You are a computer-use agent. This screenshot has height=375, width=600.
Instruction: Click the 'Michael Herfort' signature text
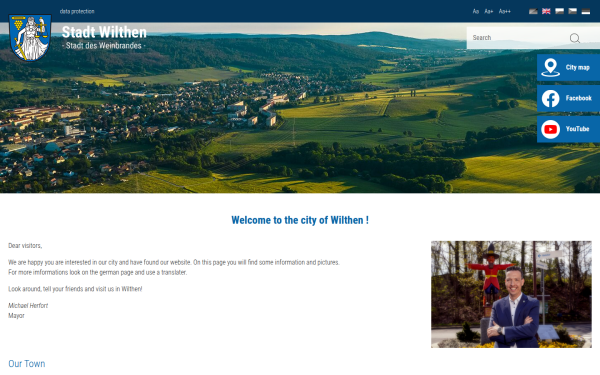(x=28, y=305)
